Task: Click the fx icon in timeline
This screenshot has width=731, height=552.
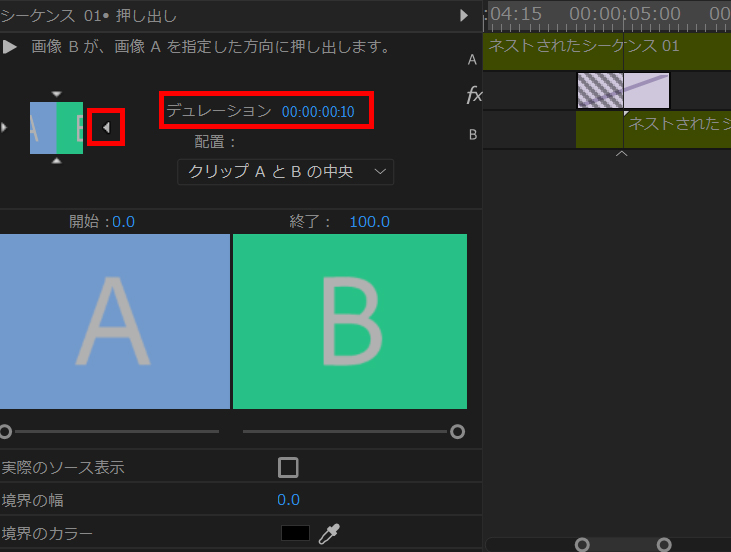Action: pos(474,95)
